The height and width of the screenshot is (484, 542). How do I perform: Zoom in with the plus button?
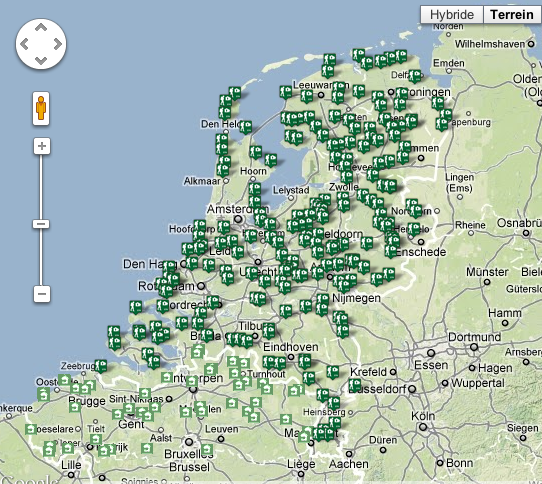click(42, 146)
